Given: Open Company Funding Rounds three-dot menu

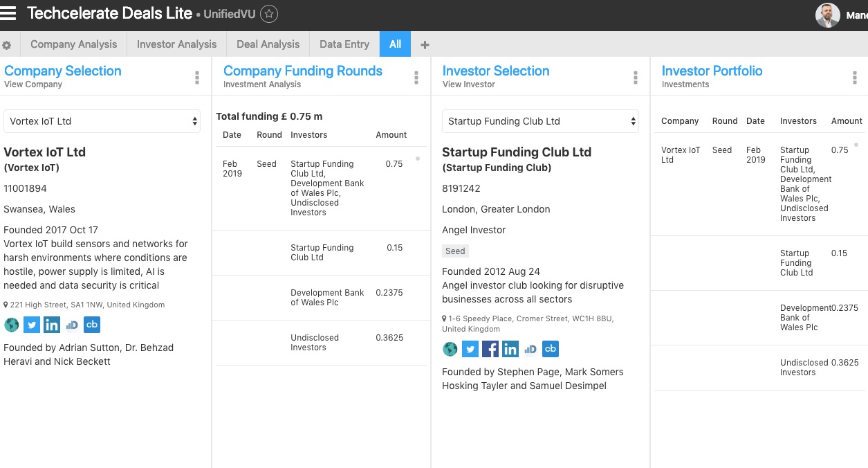Looking at the screenshot, I should click(x=416, y=78).
